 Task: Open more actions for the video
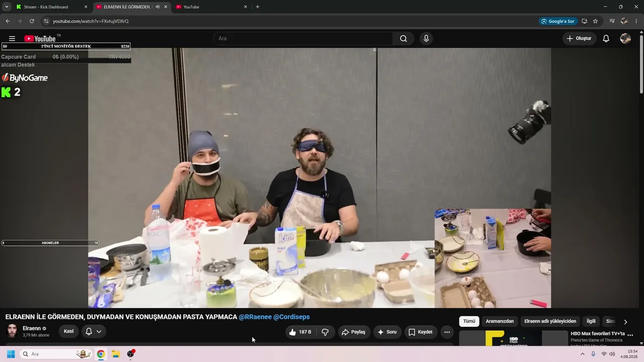pos(447,332)
